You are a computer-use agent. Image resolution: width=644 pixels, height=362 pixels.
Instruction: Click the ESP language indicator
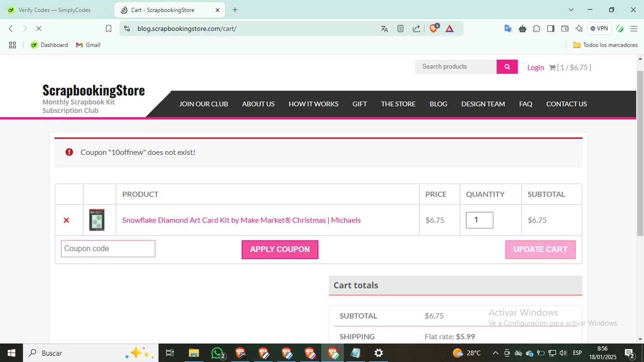tap(577, 353)
